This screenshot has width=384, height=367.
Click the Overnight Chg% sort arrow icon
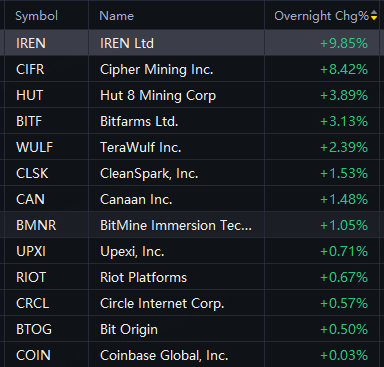pos(374,15)
